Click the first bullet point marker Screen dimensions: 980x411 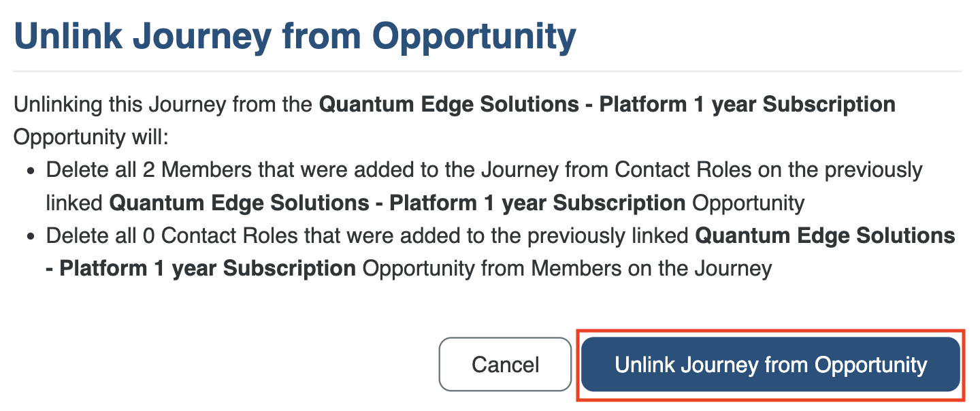(30, 171)
